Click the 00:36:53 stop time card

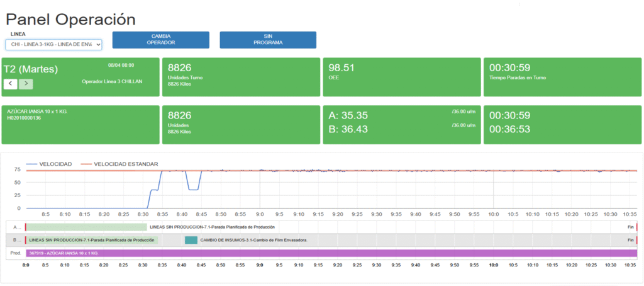pos(562,130)
